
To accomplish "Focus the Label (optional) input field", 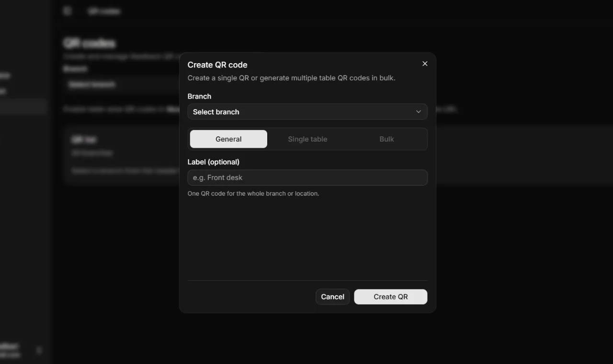I will coord(307,177).
